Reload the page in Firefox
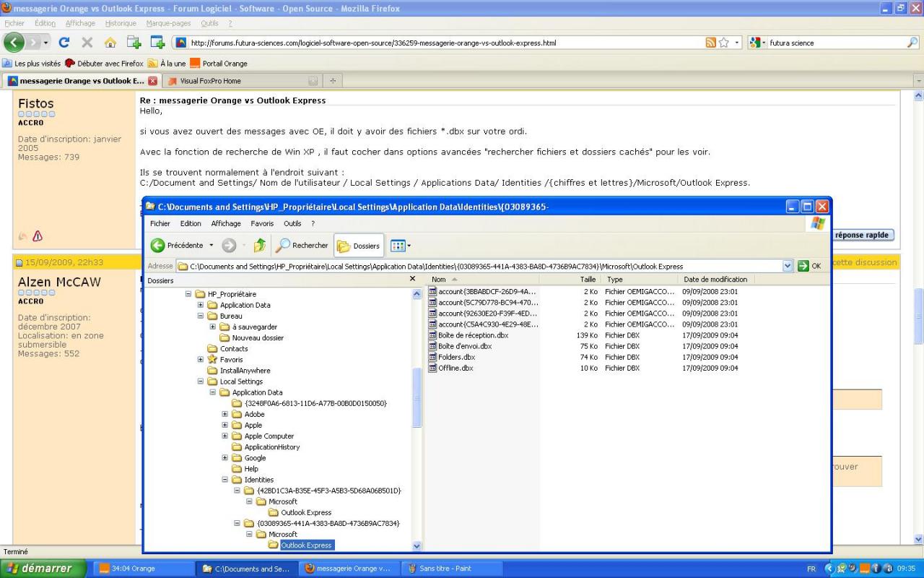This screenshot has width=924, height=578. [64, 43]
